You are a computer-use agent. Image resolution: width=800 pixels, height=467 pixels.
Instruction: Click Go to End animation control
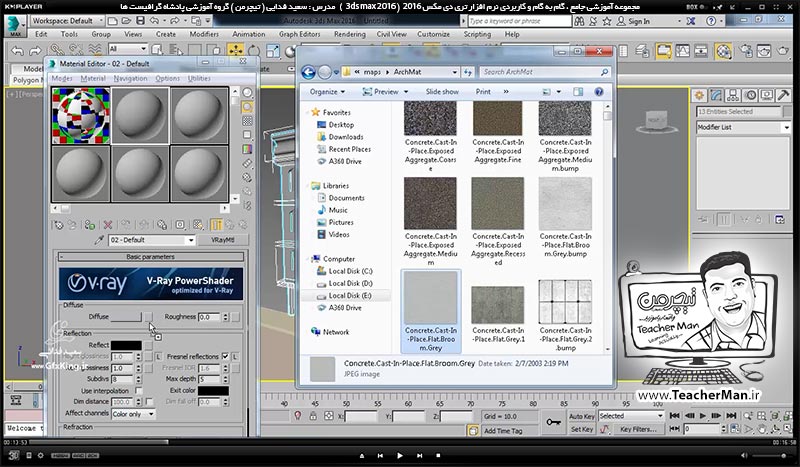(x=731, y=416)
